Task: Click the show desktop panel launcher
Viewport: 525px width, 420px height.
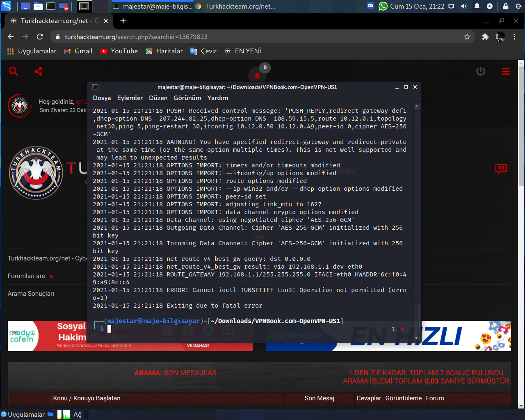Action: (25, 6)
